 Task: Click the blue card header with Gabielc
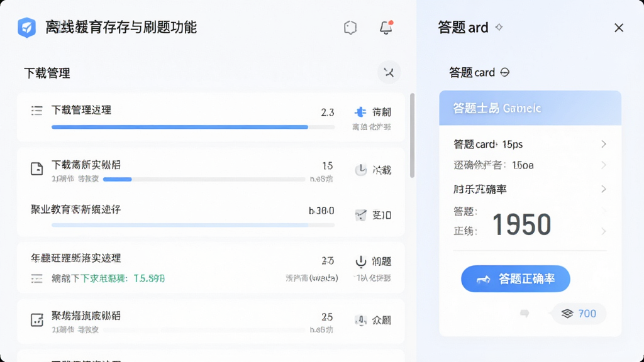pyautogui.click(x=530, y=108)
